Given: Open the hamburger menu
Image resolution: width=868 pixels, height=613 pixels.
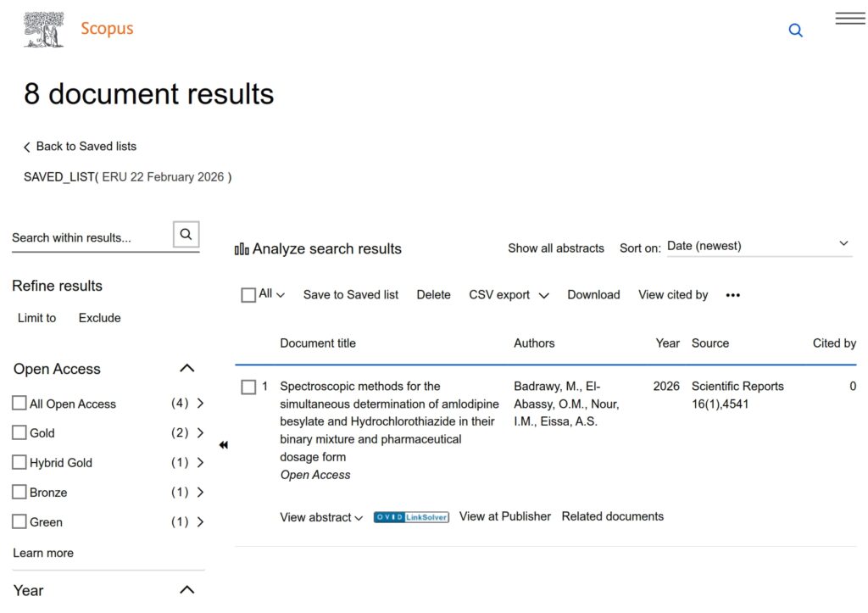Looking at the screenshot, I should [x=849, y=19].
